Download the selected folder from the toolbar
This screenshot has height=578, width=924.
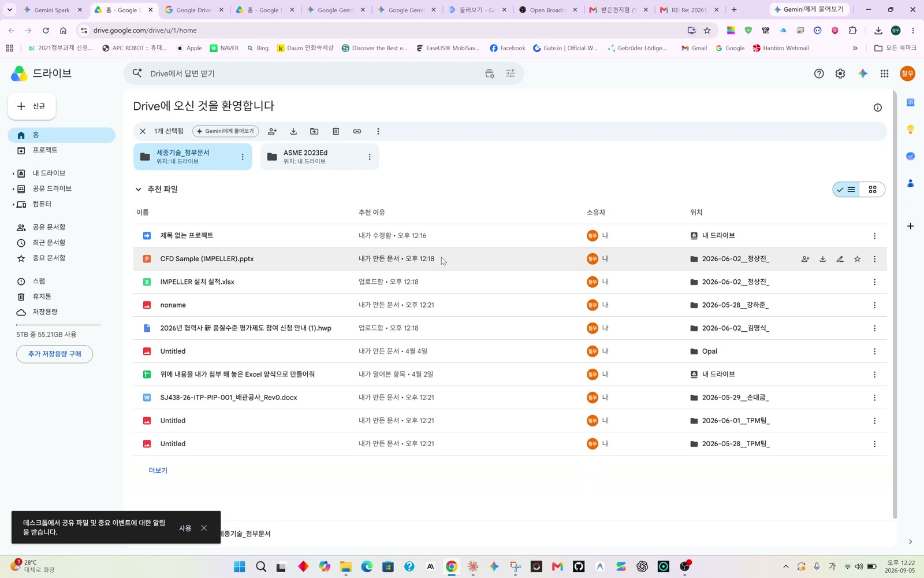click(x=293, y=131)
